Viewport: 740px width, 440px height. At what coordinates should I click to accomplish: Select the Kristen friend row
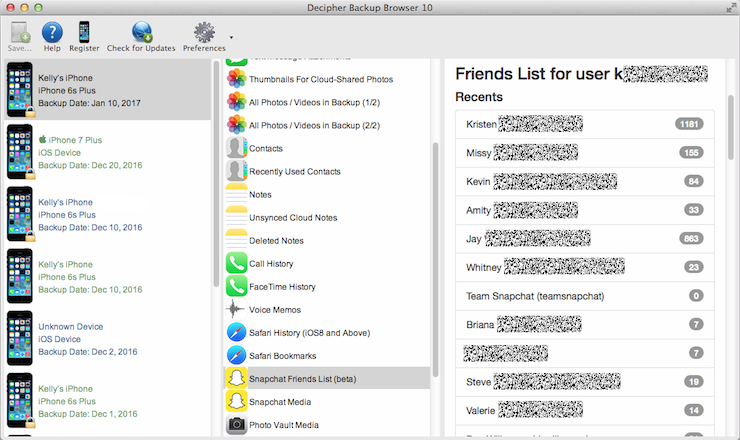pyautogui.click(x=585, y=124)
